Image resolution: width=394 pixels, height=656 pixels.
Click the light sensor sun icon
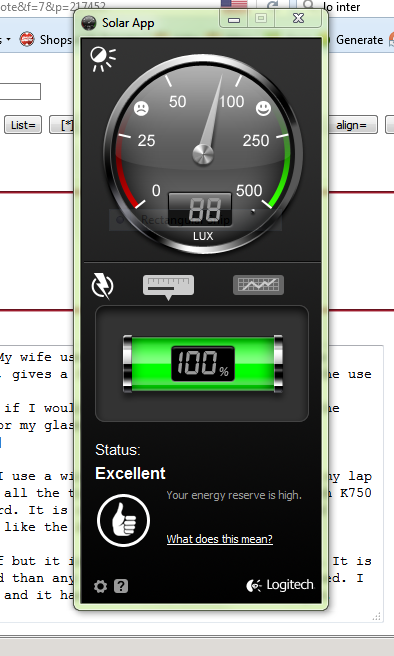coord(103,59)
